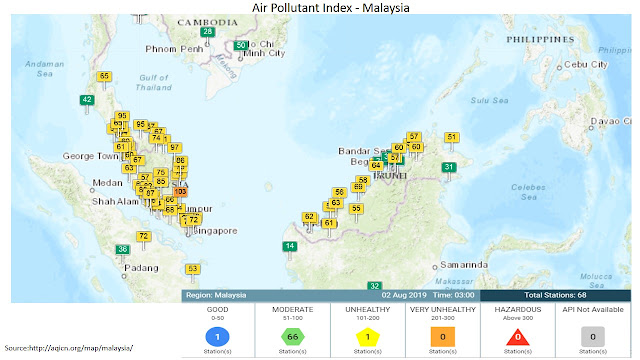Image resolution: width=640 pixels, height=360 pixels.
Task: Click the yellow 51 station marker
Action: click(451, 137)
